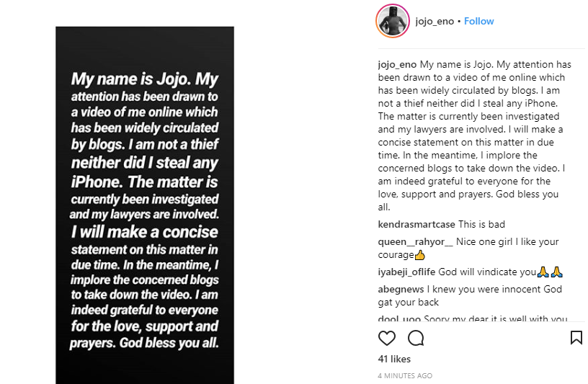Save the post with the bookmark icon
The image size is (588, 384).
(x=576, y=337)
